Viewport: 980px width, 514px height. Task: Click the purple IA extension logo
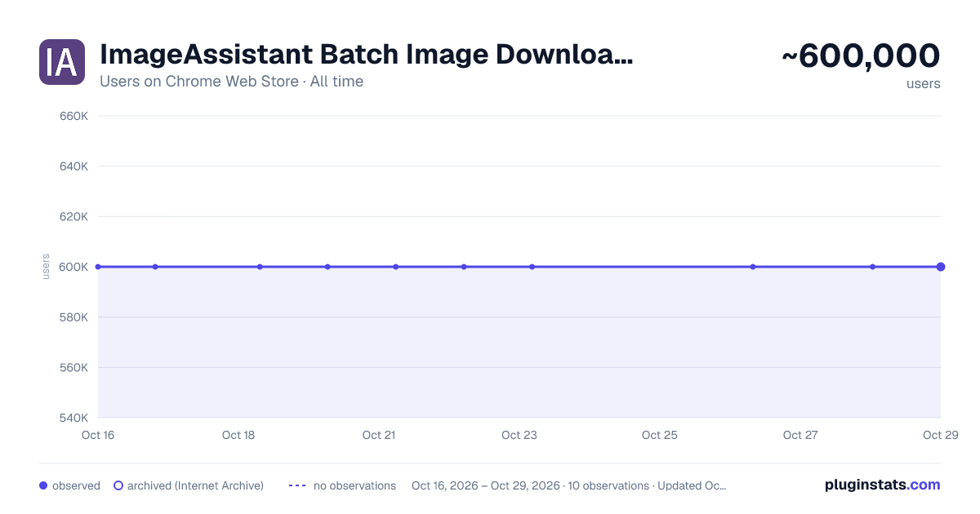pyautogui.click(x=62, y=62)
